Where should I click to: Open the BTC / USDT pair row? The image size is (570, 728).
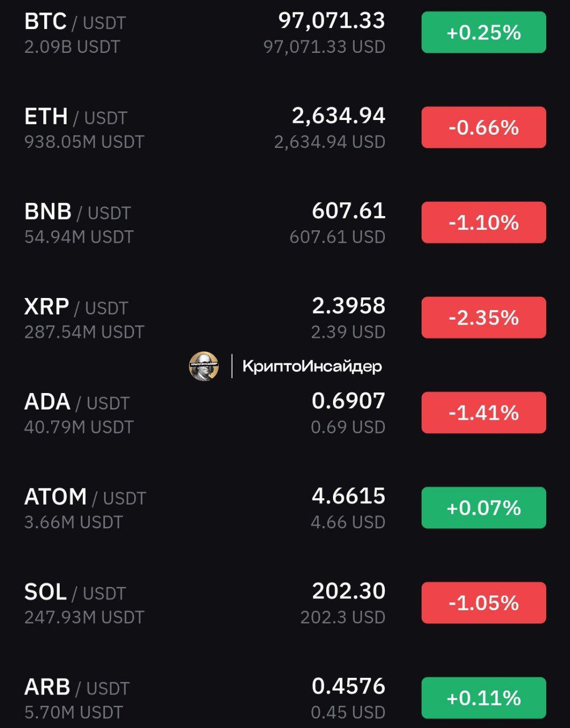point(285,33)
